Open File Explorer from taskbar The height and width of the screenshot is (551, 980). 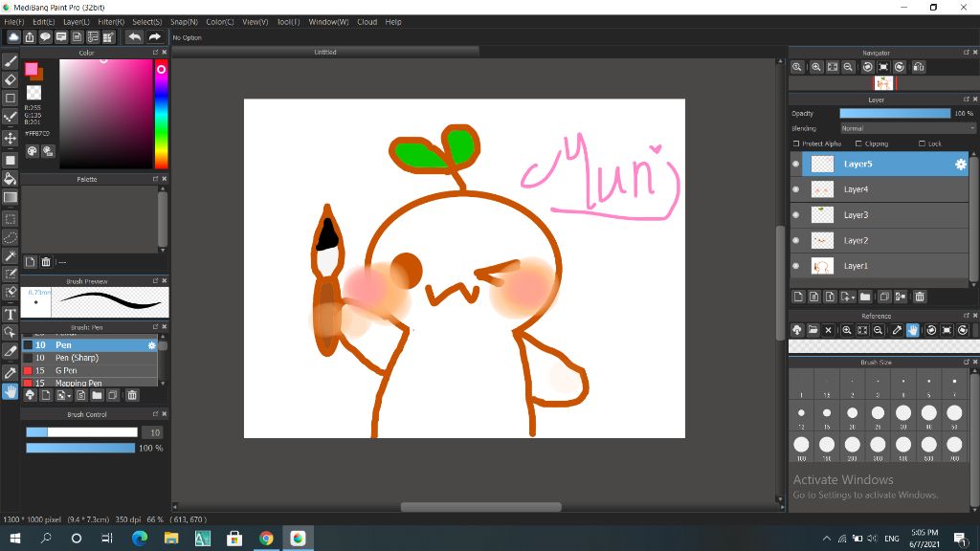(171, 538)
